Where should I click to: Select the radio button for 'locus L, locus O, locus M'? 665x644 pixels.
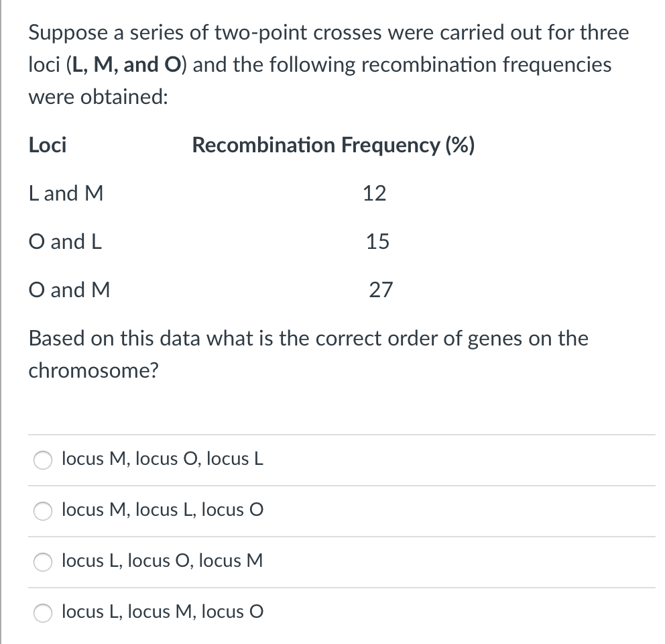point(42,563)
